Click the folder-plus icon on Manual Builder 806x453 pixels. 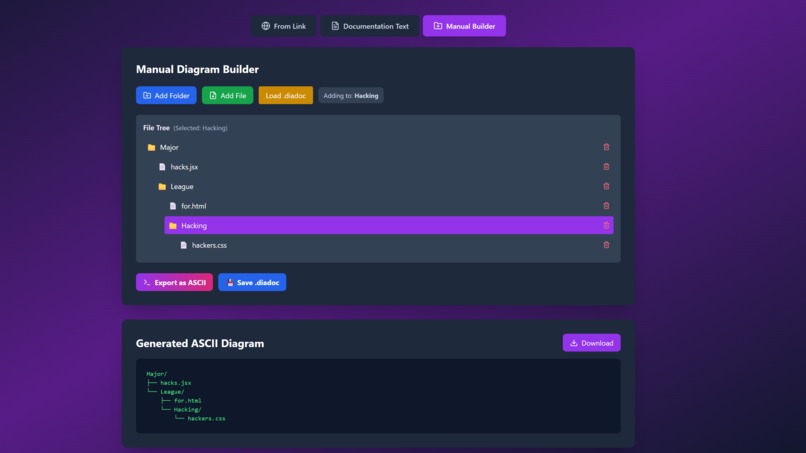[x=437, y=26]
